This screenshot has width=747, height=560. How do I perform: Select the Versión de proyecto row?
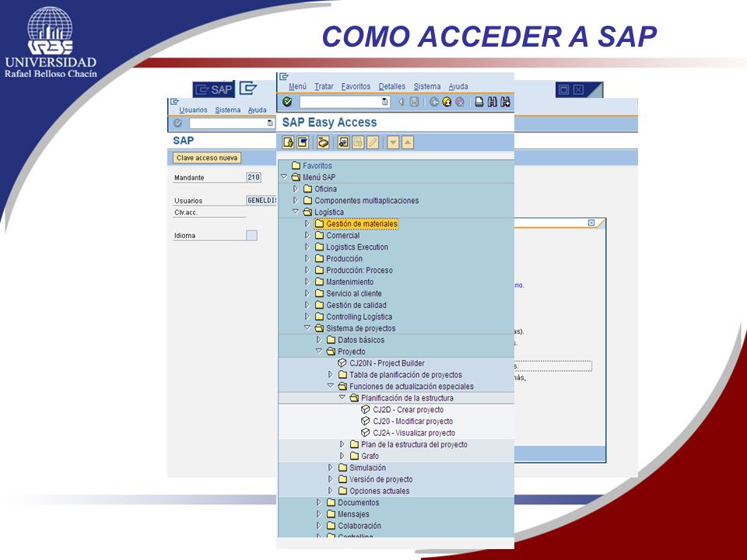[381, 479]
